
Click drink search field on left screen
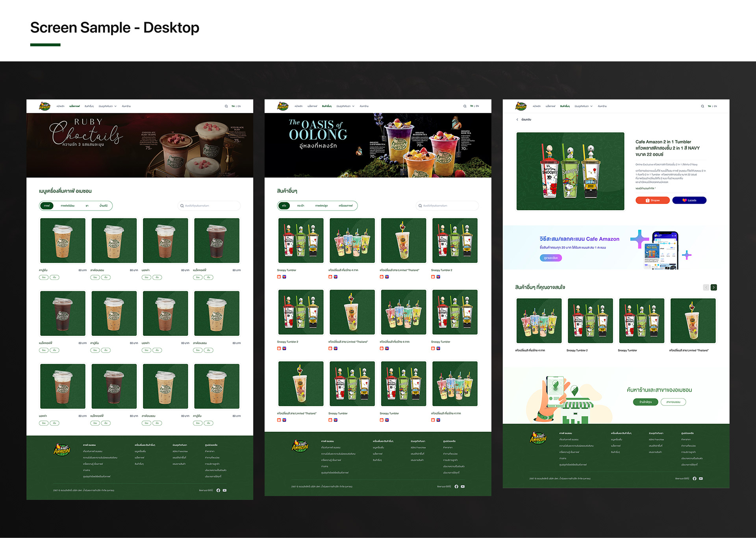(209, 206)
